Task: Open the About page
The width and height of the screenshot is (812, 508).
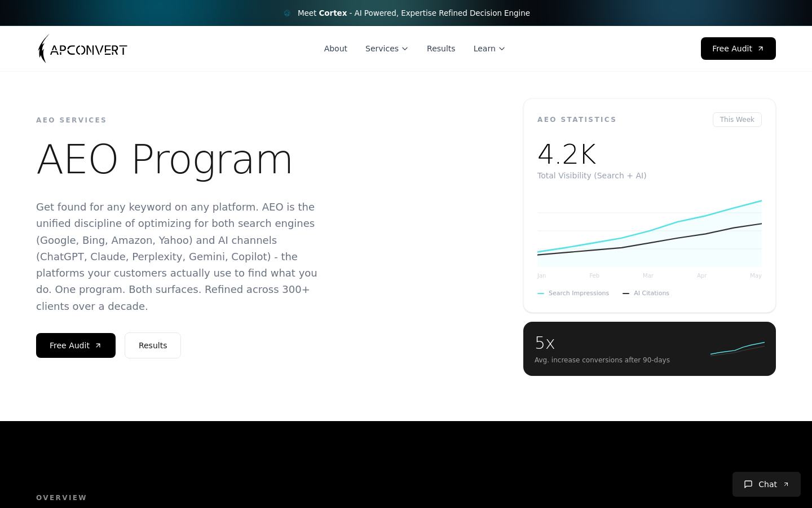Action: pos(336,49)
